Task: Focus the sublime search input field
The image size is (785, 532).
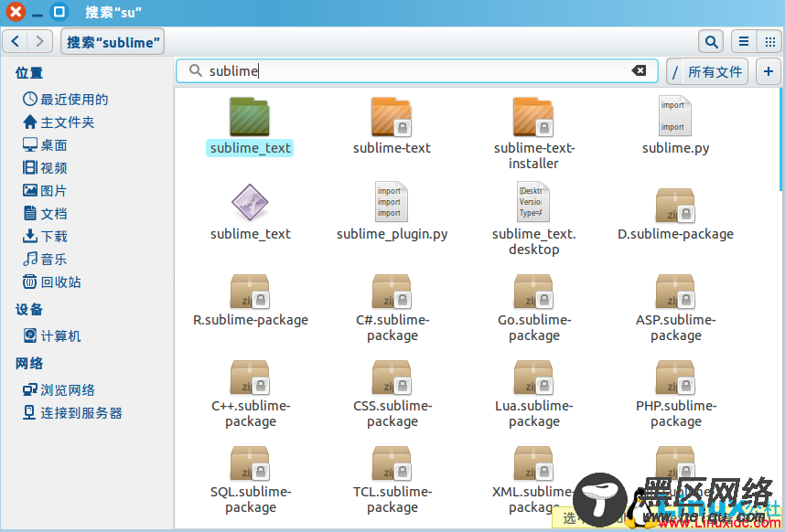Action: pos(417,71)
